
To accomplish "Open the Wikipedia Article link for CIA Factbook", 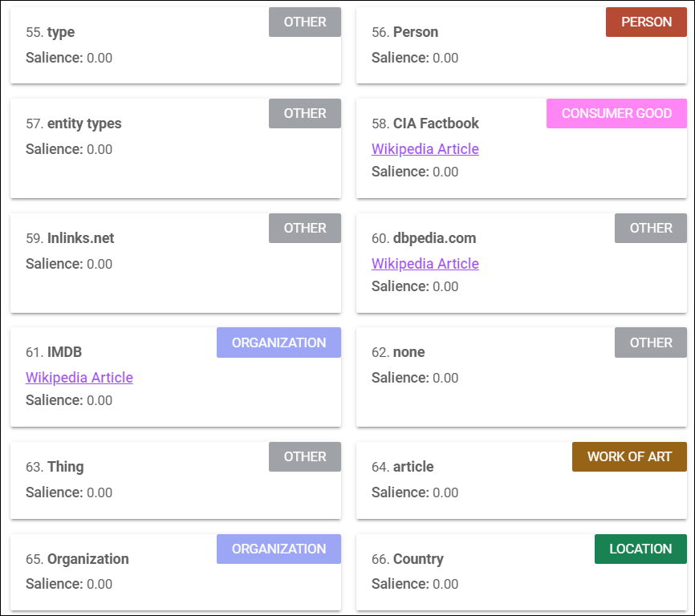I will click(425, 149).
